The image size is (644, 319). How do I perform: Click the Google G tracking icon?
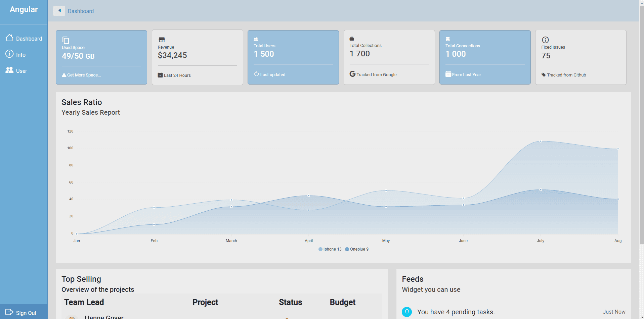click(352, 74)
